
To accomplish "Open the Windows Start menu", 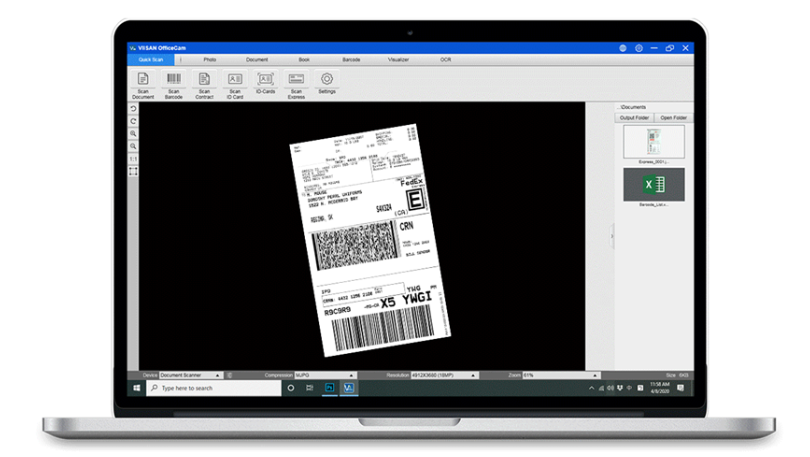I will (136, 388).
